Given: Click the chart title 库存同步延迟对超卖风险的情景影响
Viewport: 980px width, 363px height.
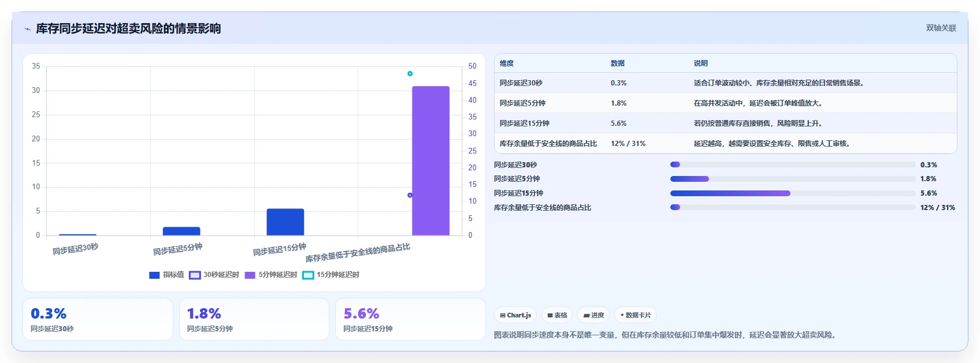Looking at the screenshot, I should pos(128,29).
